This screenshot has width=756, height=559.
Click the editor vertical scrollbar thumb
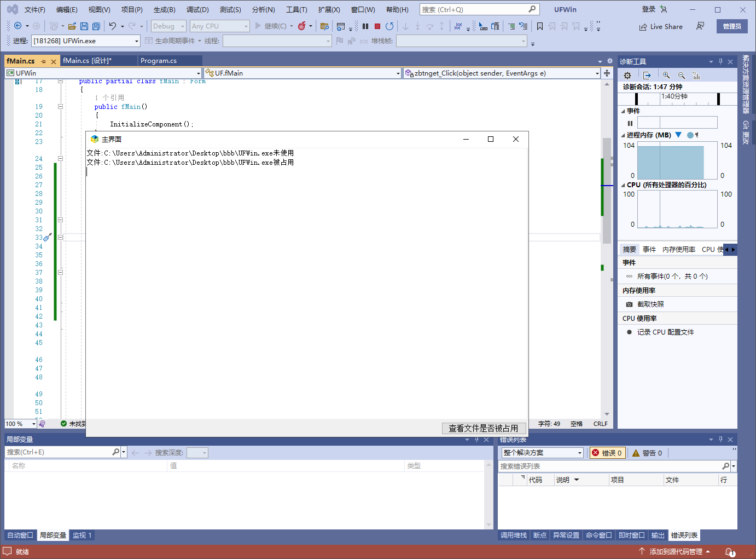[x=607, y=191]
